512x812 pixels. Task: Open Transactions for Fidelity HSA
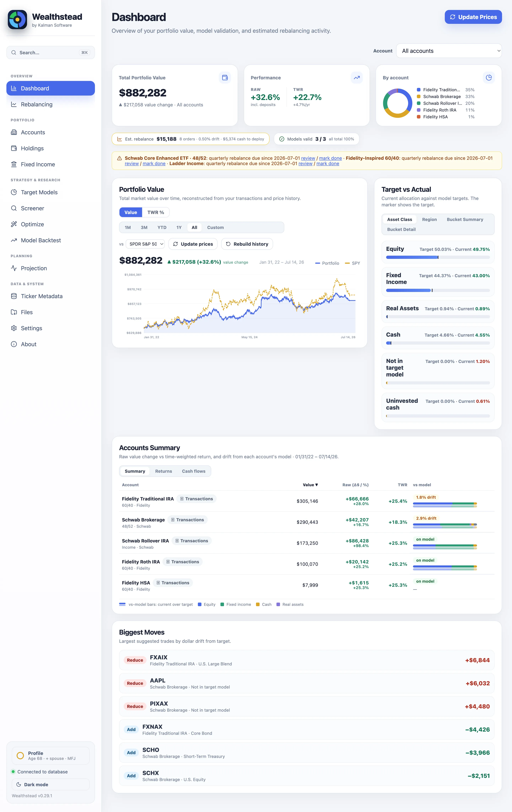coord(173,583)
